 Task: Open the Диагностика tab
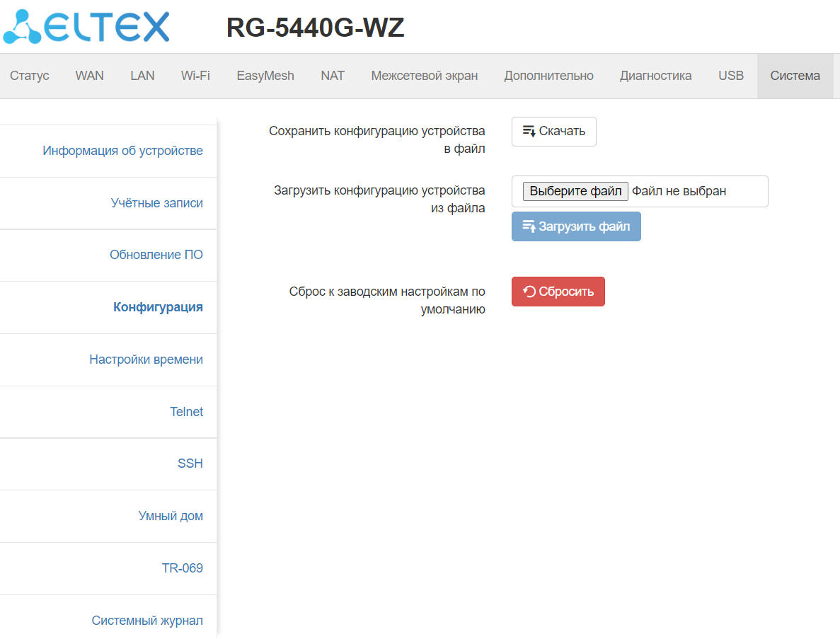pos(656,76)
